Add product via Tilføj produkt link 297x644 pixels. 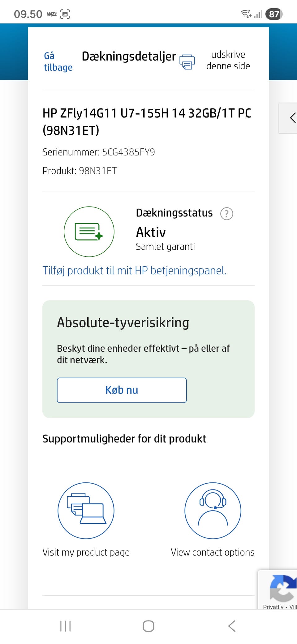[x=135, y=271]
